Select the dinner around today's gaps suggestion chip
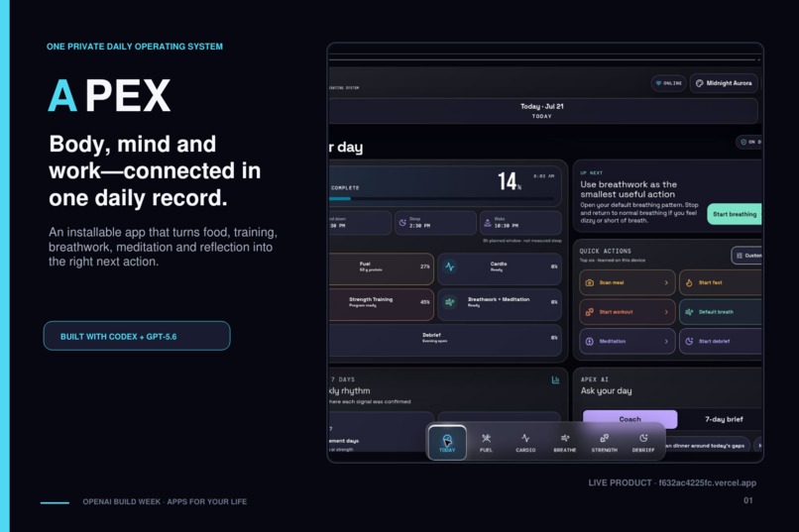799x532 pixels. click(x=706, y=446)
